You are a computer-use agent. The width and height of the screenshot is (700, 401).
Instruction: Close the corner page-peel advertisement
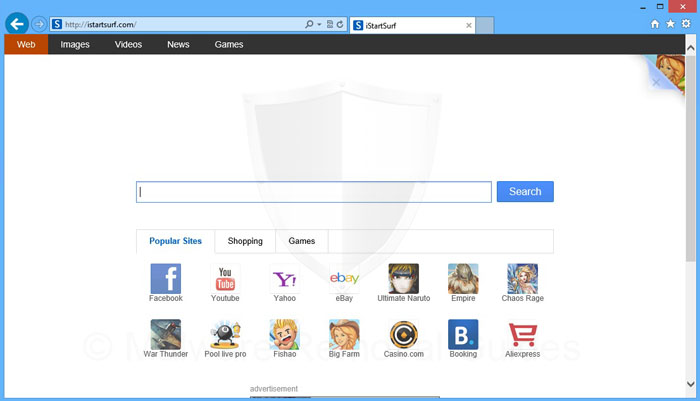point(656,82)
